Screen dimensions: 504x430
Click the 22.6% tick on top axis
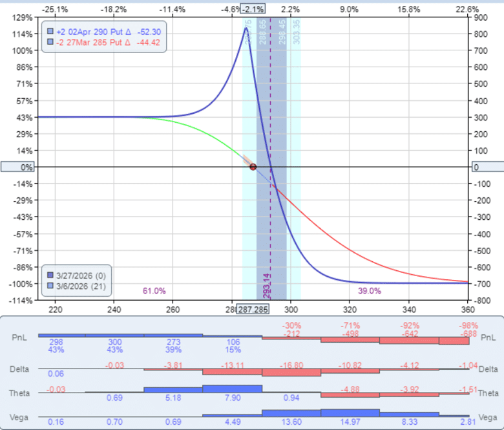pos(467,9)
